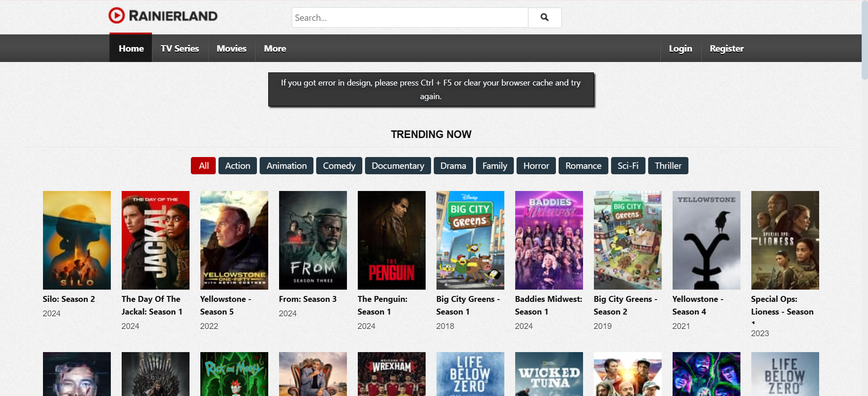Click the magnifying glass search button

coord(545,18)
